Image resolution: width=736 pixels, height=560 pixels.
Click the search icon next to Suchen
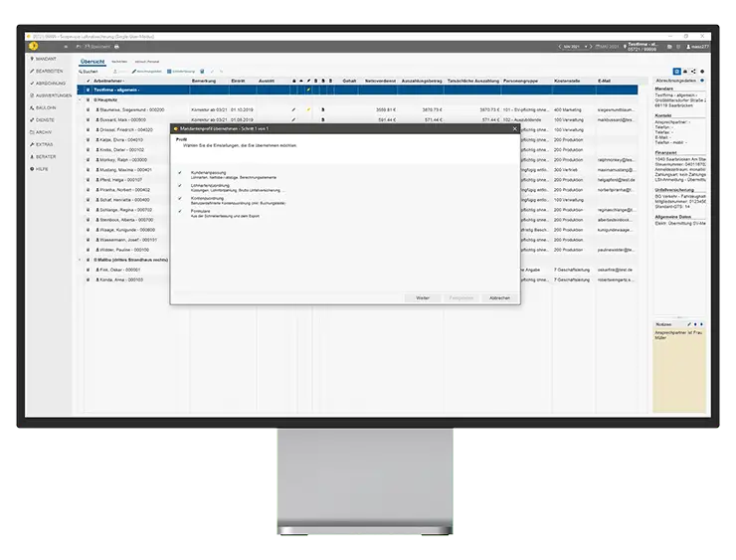(x=83, y=72)
